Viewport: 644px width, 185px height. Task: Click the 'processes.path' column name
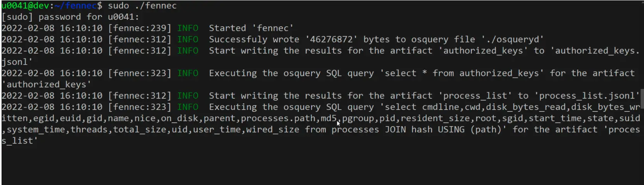point(259,118)
